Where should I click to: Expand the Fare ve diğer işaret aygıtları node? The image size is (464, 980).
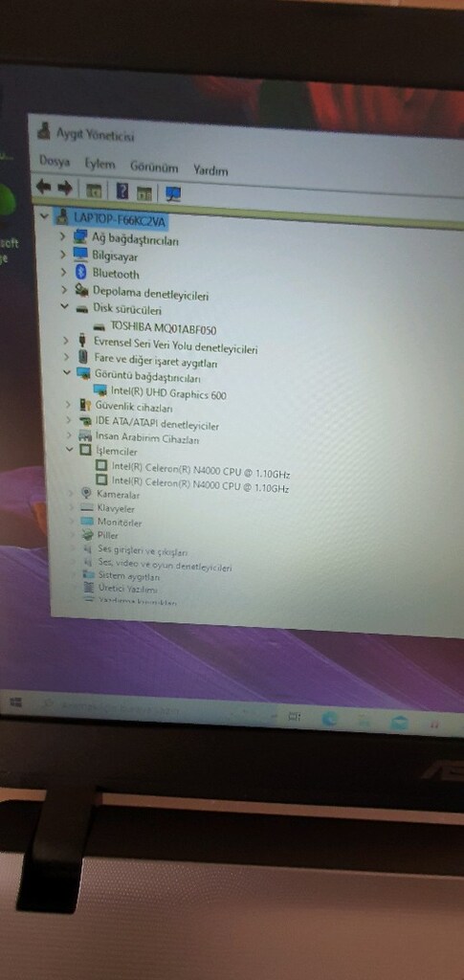(66, 356)
